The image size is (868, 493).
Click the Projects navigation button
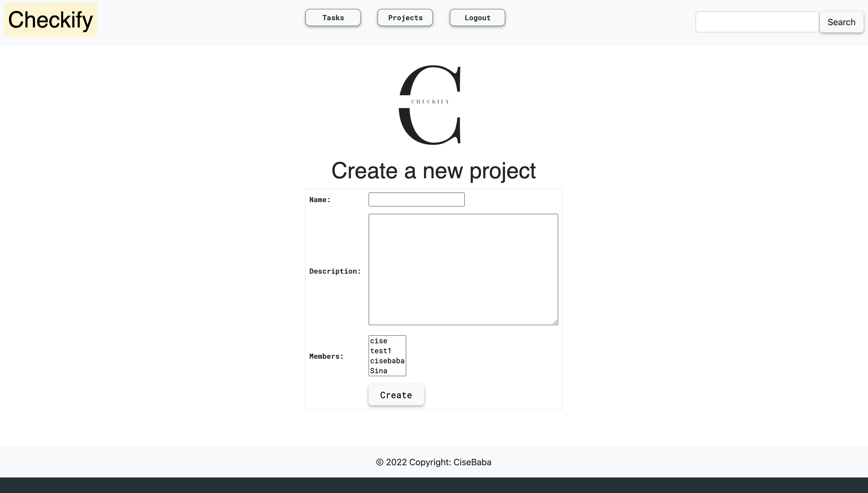click(x=405, y=17)
